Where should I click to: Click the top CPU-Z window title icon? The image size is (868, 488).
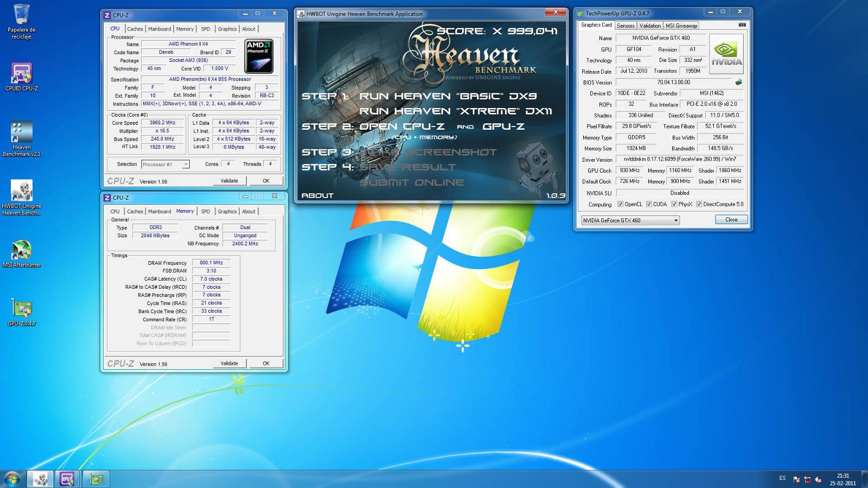107,15
